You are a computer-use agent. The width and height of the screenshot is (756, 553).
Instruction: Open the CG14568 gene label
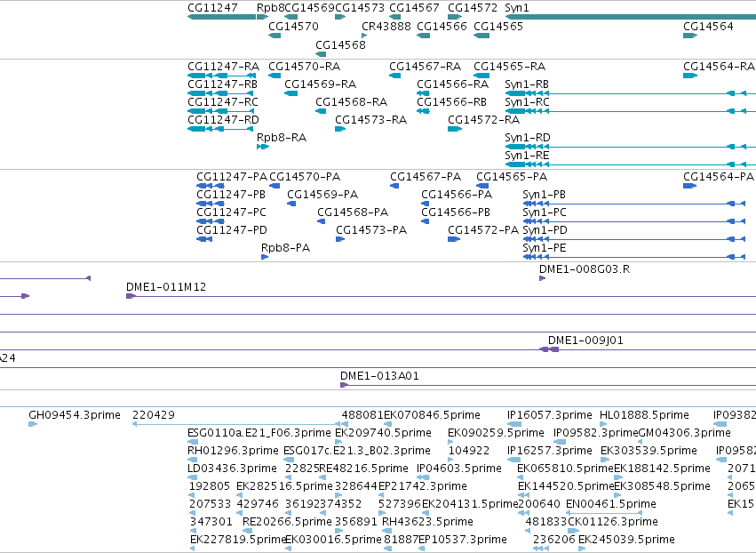(x=340, y=44)
